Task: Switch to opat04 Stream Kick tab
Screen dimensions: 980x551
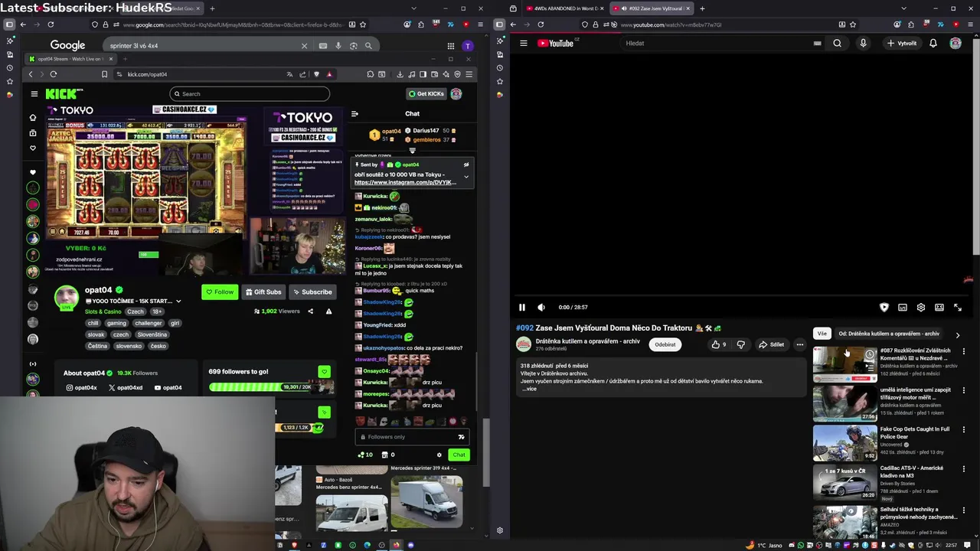Action: [x=71, y=59]
